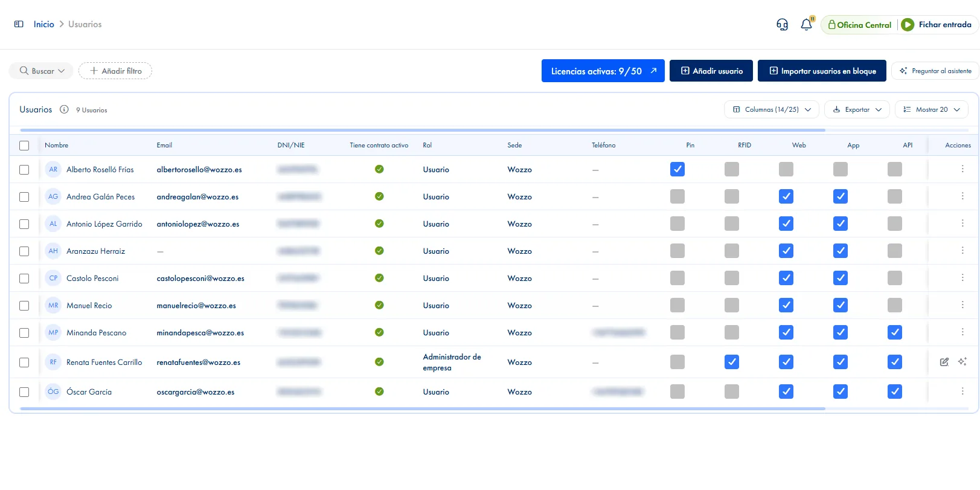Viewport: 980px width, 490px height.
Task: Click the green Fichar entrada play icon
Action: 908,25
